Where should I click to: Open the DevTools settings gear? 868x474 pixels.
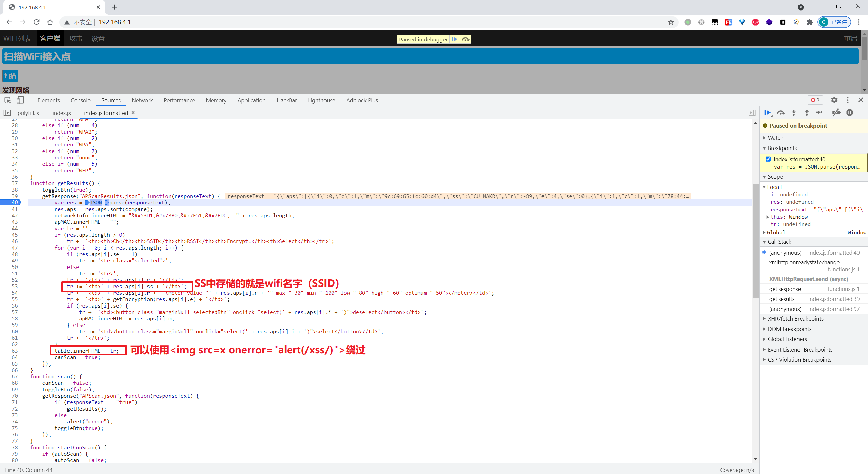tap(834, 100)
